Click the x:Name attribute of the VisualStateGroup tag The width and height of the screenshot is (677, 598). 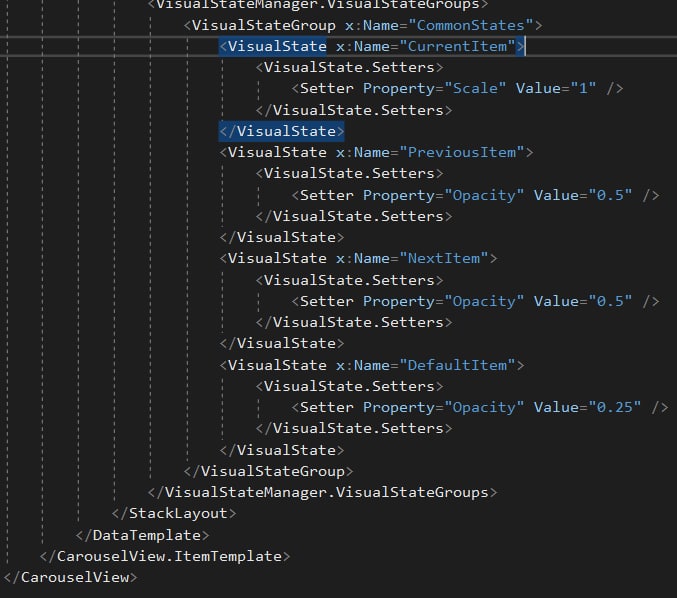pos(372,25)
